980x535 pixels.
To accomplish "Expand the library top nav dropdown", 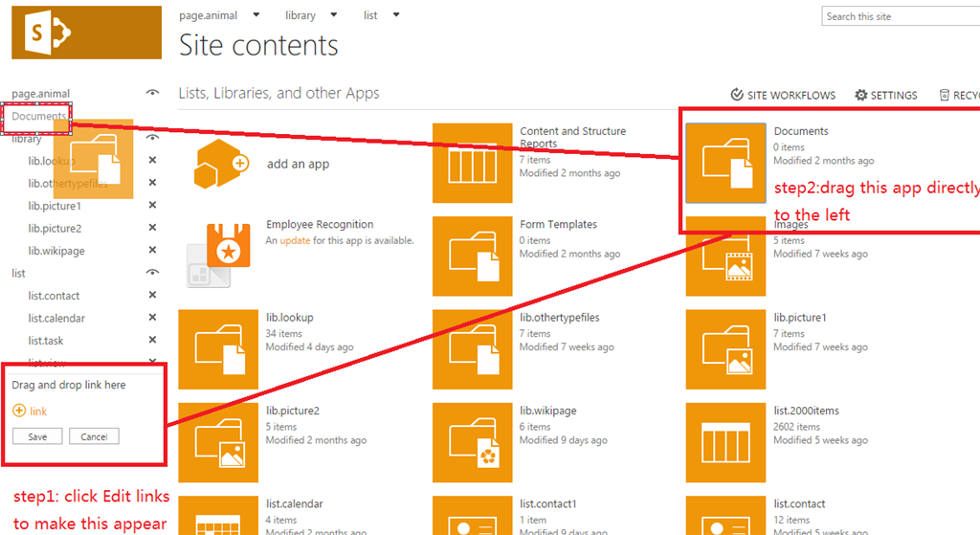I will [334, 15].
